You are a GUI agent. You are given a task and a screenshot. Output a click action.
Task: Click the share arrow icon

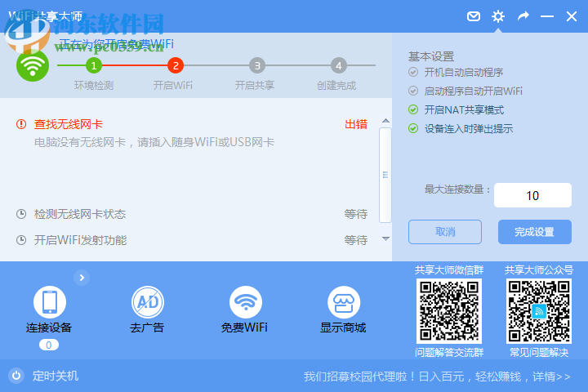coord(523,16)
